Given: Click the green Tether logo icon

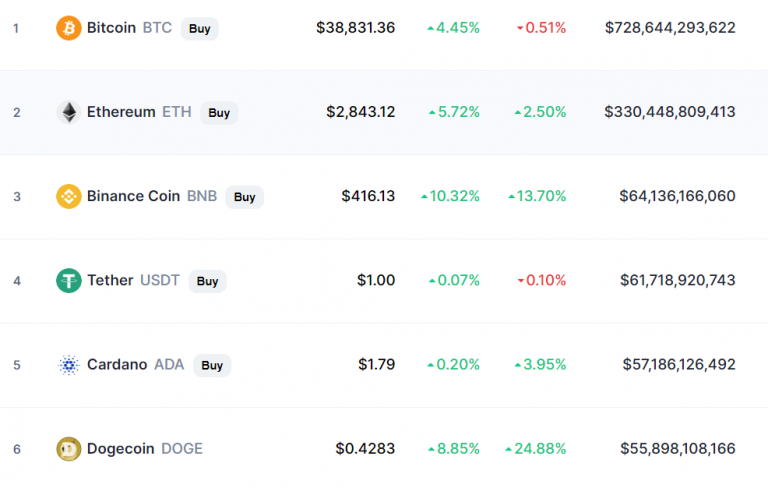Looking at the screenshot, I should tap(69, 281).
